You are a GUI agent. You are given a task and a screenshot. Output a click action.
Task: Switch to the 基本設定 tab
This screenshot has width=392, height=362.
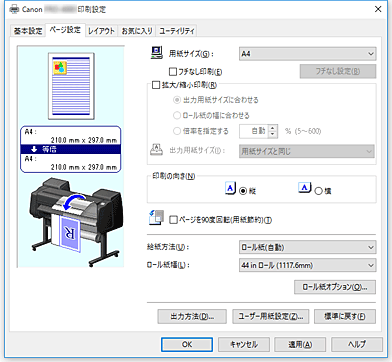point(28,31)
